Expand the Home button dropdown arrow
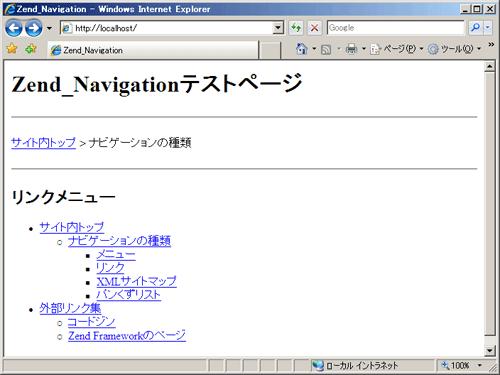The image size is (500, 375). [x=314, y=49]
